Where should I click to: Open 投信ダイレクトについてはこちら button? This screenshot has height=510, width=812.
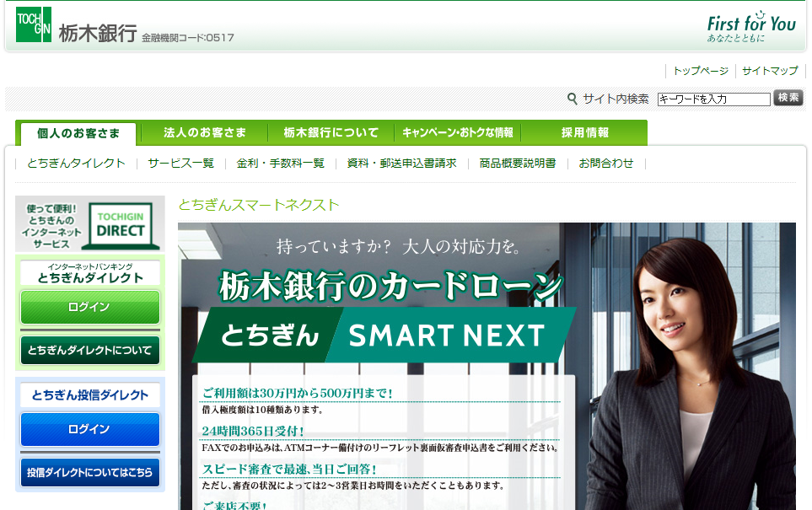[90, 473]
